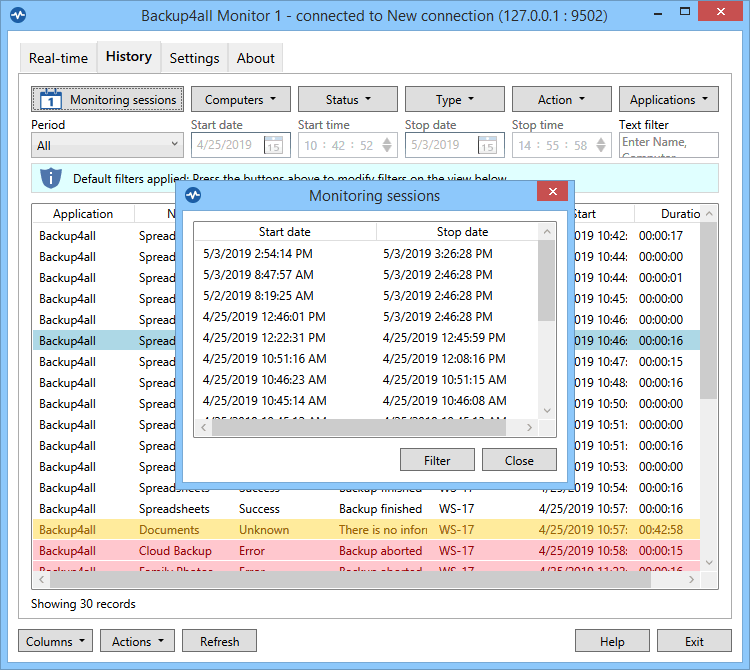Click the Text filter input field

(668, 145)
